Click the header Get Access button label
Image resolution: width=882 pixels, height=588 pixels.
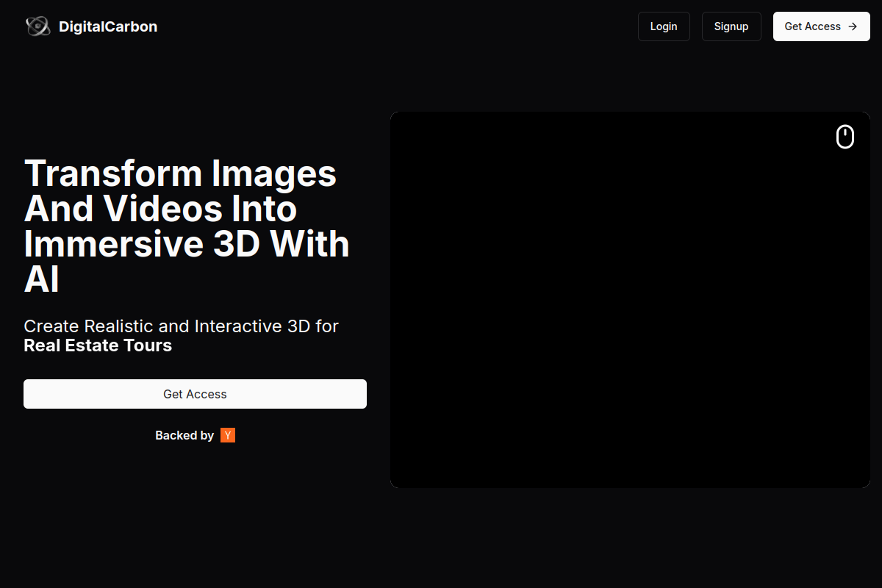pyautogui.click(x=812, y=26)
